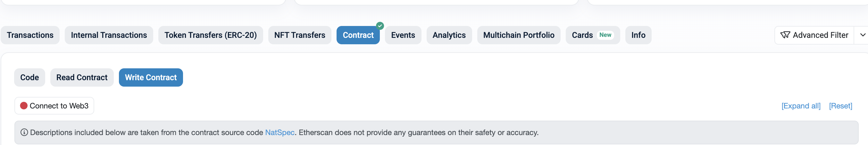Click the green verified checkmark on Contract
Screen dimensions: 868x145
click(x=380, y=26)
